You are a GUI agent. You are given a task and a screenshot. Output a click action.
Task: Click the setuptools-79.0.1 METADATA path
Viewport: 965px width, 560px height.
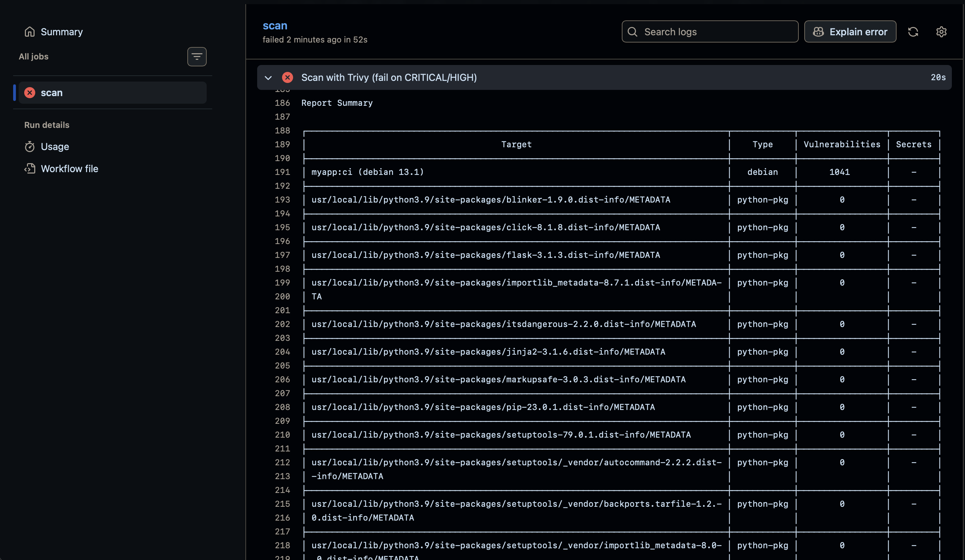click(501, 435)
